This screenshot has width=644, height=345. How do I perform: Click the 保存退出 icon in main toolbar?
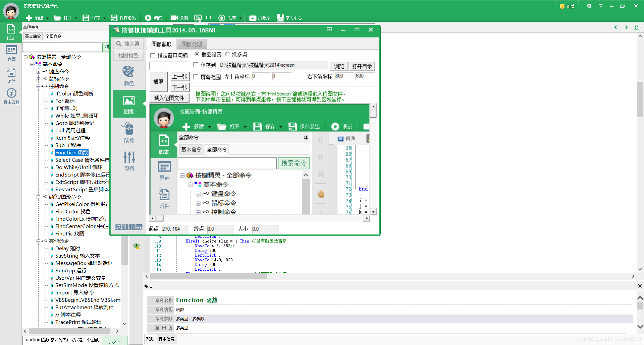114,18
